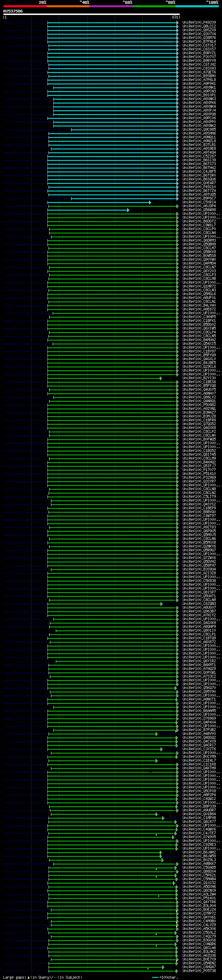Select hit UniRef100_C3KHP5

click(x=199, y=316)
